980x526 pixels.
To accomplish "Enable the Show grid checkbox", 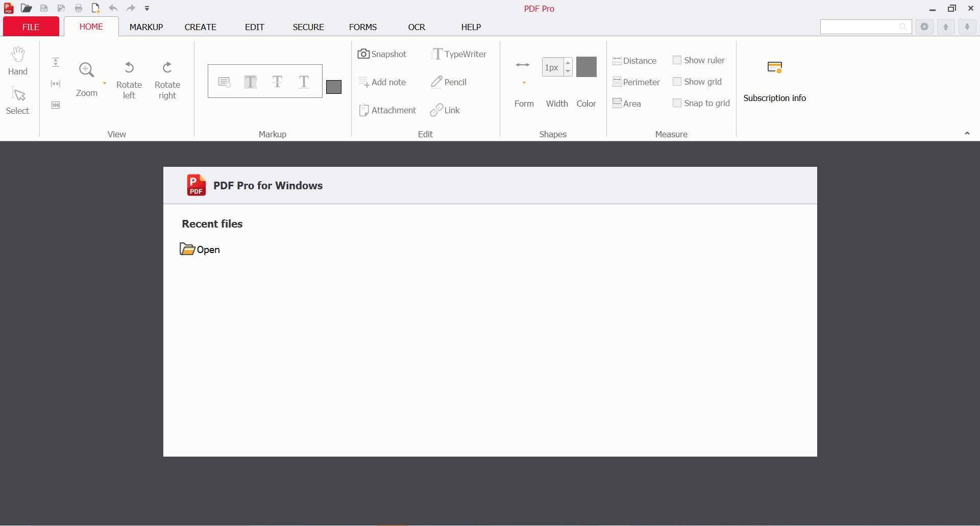I will [677, 82].
